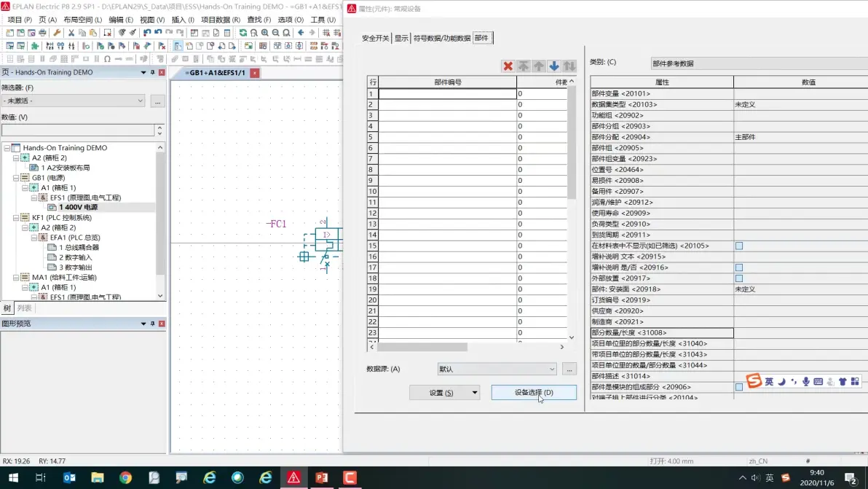Image resolution: width=868 pixels, height=489 pixels.
Task: Click the highlighted page navigator toolbar icon
Action: [x=178, y=46]
